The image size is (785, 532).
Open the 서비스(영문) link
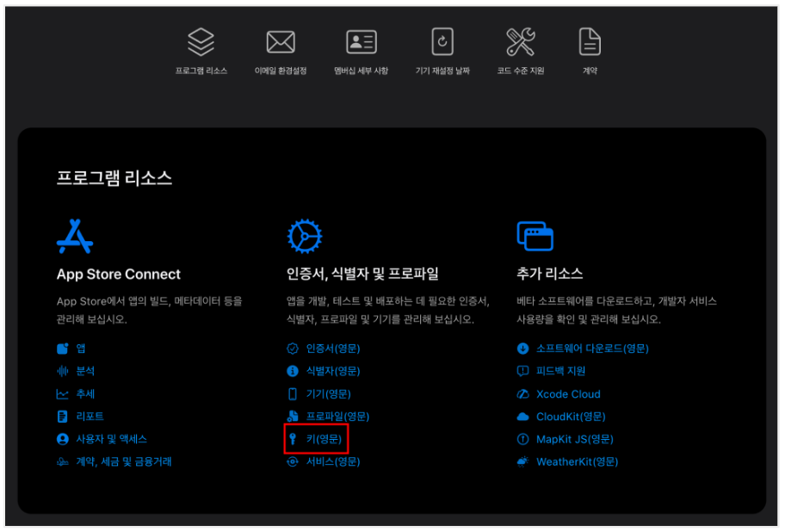coord(333,462)
